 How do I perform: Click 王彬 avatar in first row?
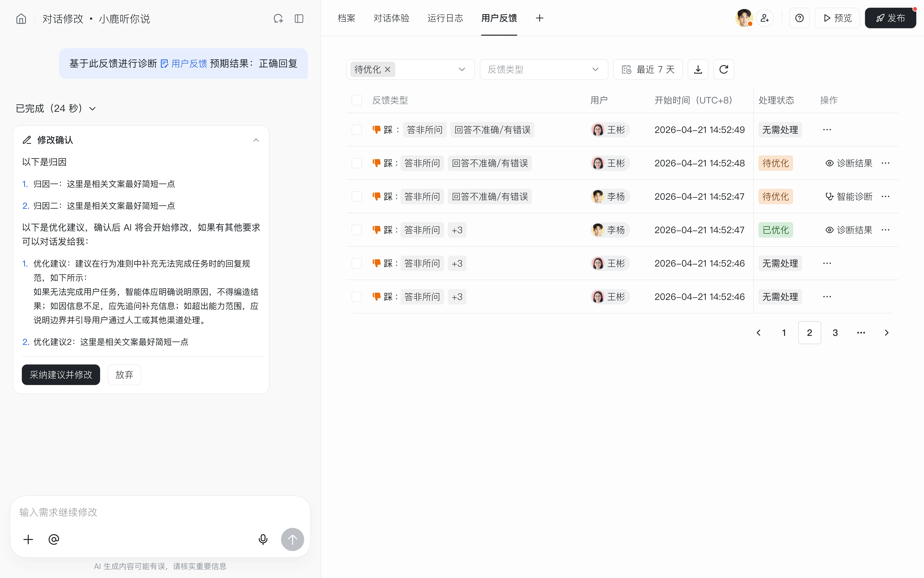pos(598,130)
